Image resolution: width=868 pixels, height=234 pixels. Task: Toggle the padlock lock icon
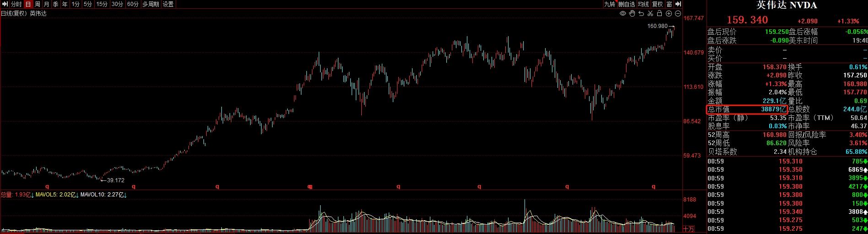[659, 13]
